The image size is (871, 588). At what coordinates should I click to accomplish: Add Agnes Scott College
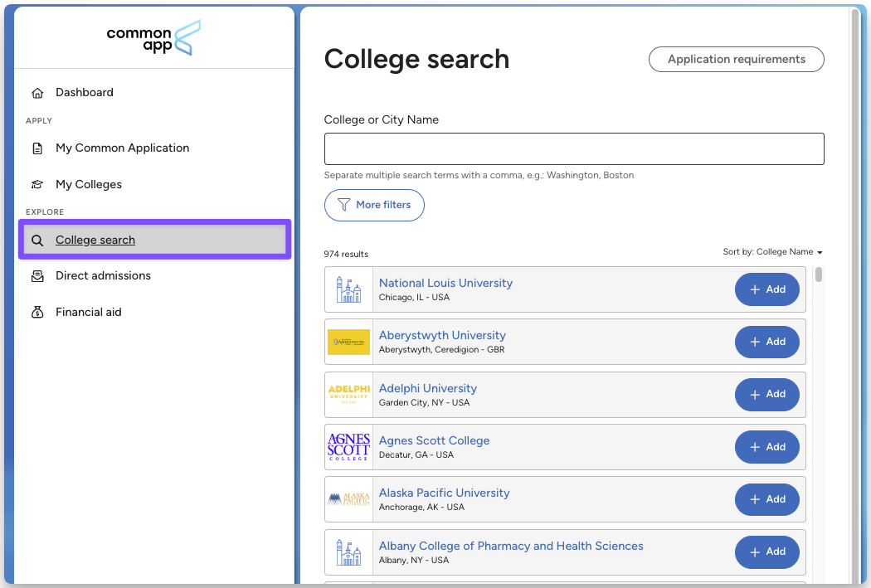coord(767,447)
